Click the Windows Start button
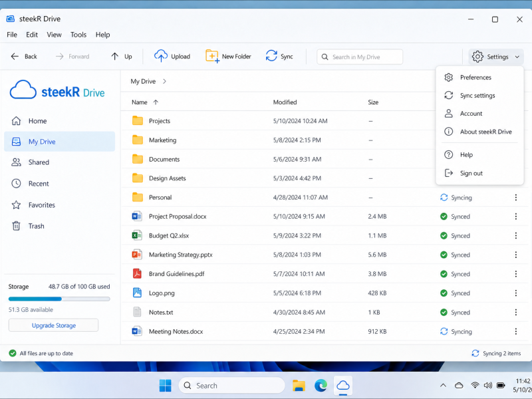The width and height of the screenshot is (532, 399). [x=165, y=386]
